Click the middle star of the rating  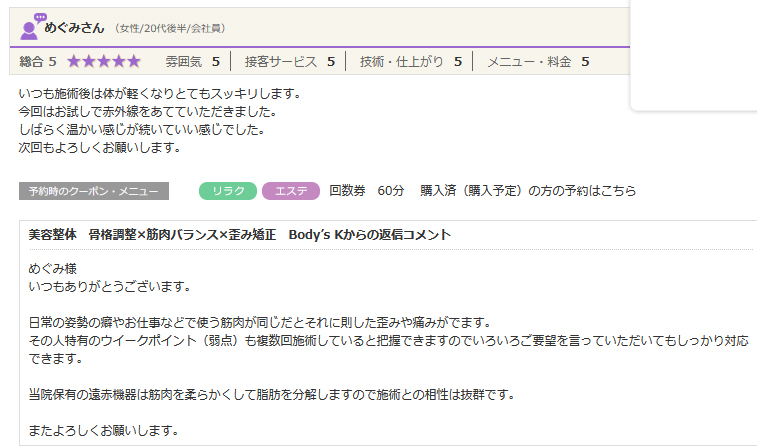coord(104,62)
